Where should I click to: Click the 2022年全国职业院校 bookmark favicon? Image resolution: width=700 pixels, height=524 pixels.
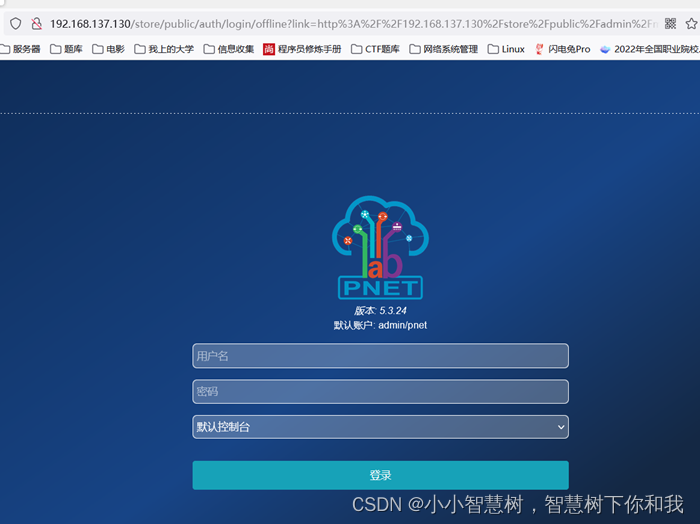coord(605,49)
